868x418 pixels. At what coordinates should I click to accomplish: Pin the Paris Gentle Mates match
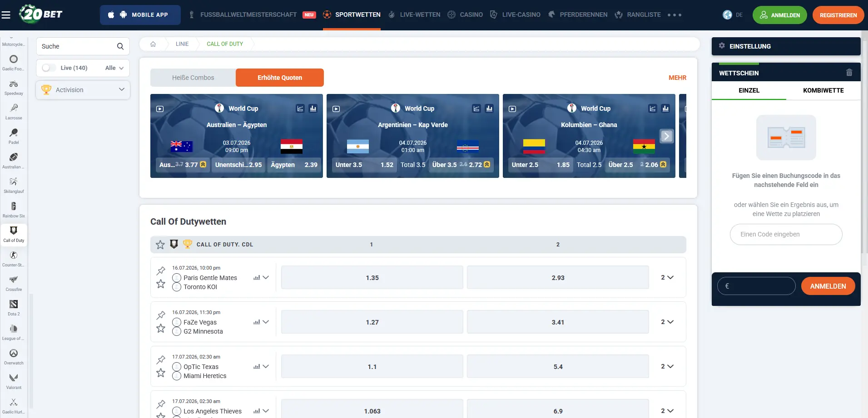pyautogui.click(x=161, y=271)
